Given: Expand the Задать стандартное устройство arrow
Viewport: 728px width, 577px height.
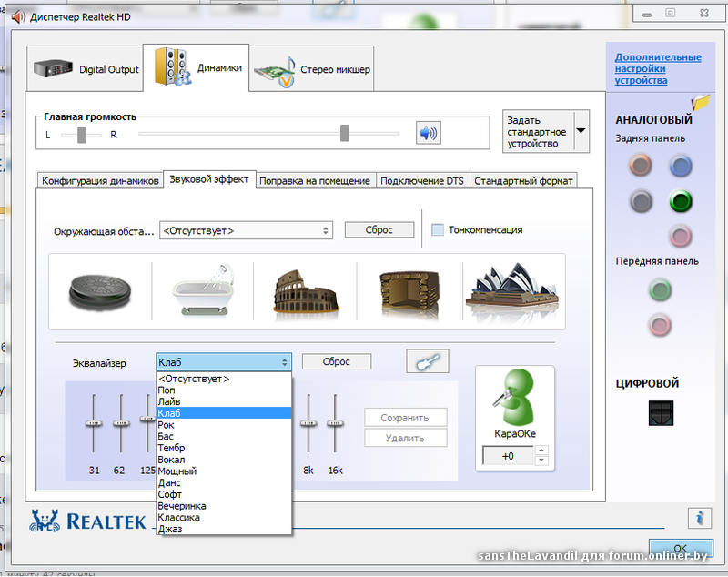Looking at the screenshot, I should pyautogui.click(x=581, y=131).
